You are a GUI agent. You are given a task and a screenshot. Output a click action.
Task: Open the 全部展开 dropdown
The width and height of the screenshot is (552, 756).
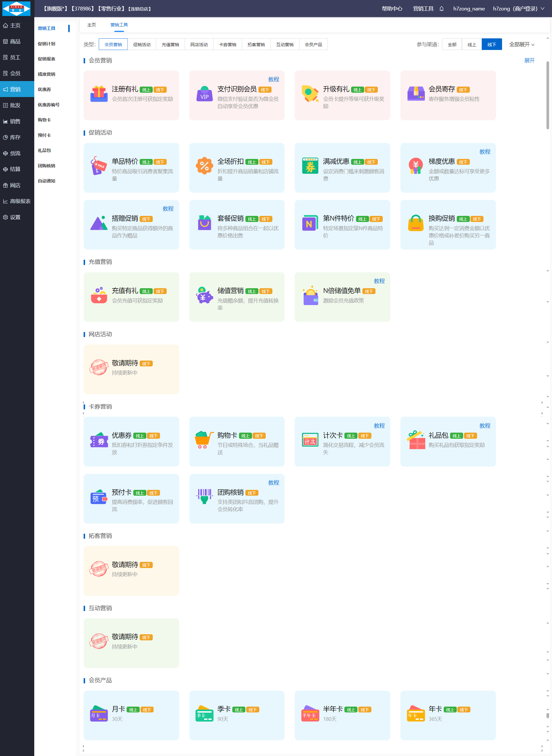pyautogui.click(x=521, y=44)
